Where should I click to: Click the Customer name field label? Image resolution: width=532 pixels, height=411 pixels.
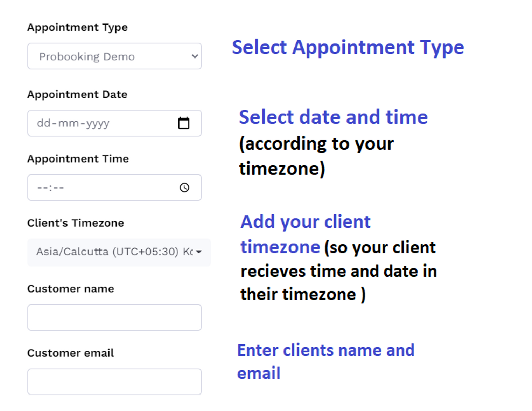(71, 289)
